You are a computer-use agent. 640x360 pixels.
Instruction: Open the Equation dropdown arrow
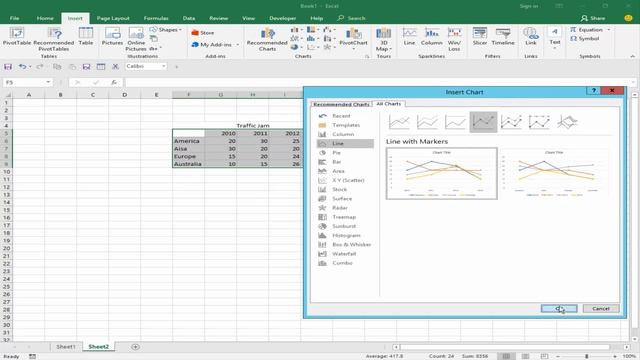tap(608, 30)
